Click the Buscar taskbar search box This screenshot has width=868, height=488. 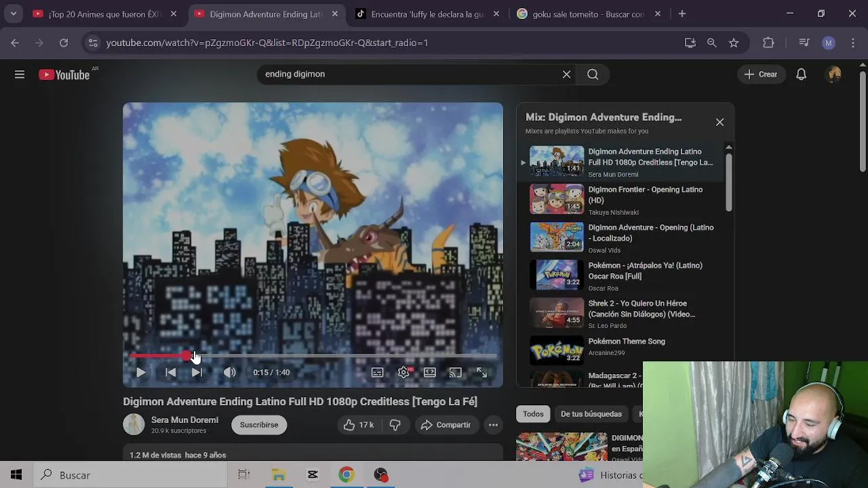click(x=129, y=475)
